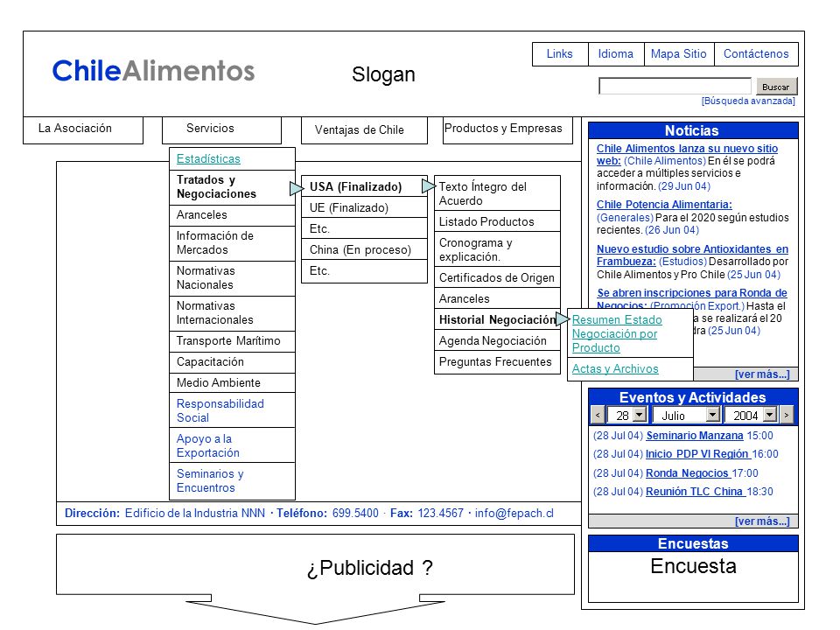Open Ronda Negocios event
840x630 pixels.
[688, 473]
